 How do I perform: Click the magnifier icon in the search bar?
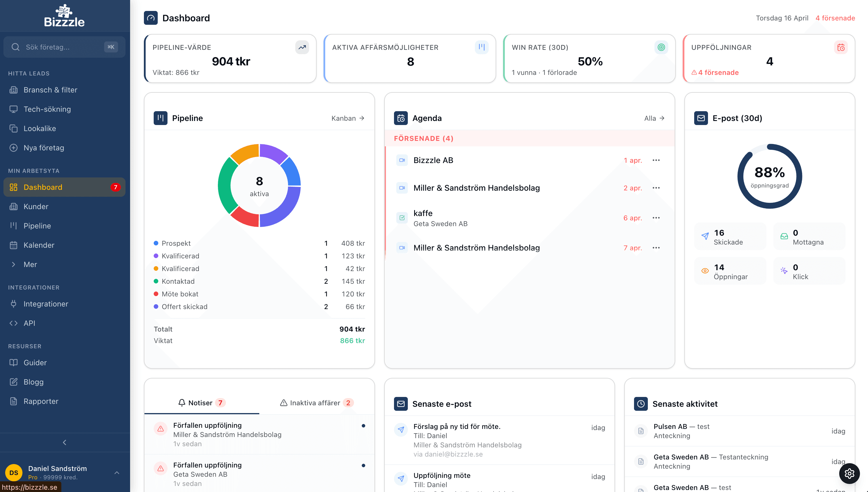15,47
